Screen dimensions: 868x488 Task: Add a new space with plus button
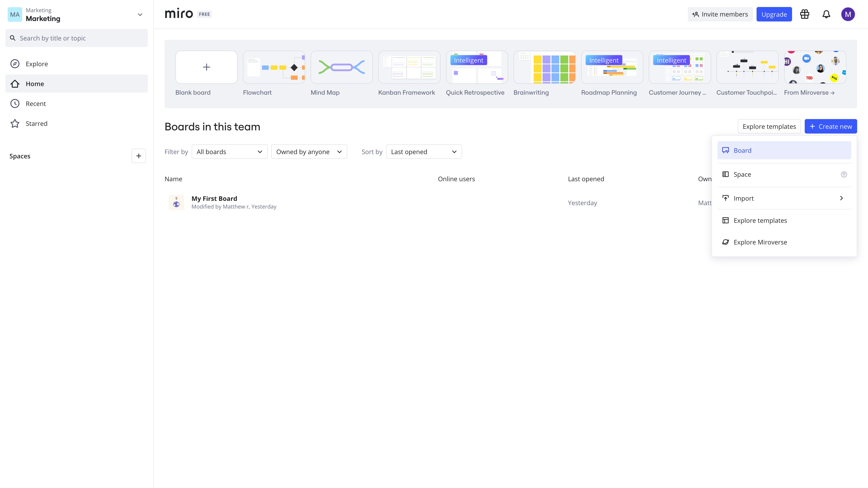pos(139,156)
